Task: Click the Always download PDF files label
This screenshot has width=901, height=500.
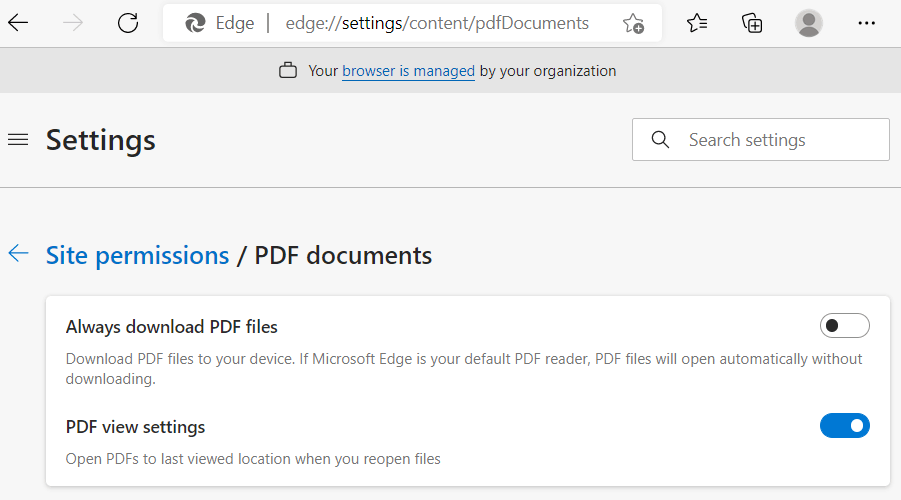Action: [171, 326]
